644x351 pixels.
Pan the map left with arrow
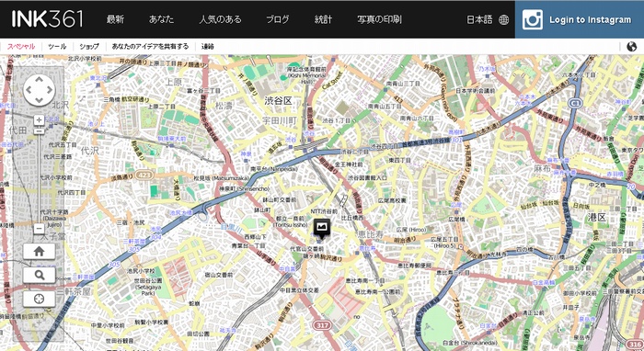(x=29, y=90)
